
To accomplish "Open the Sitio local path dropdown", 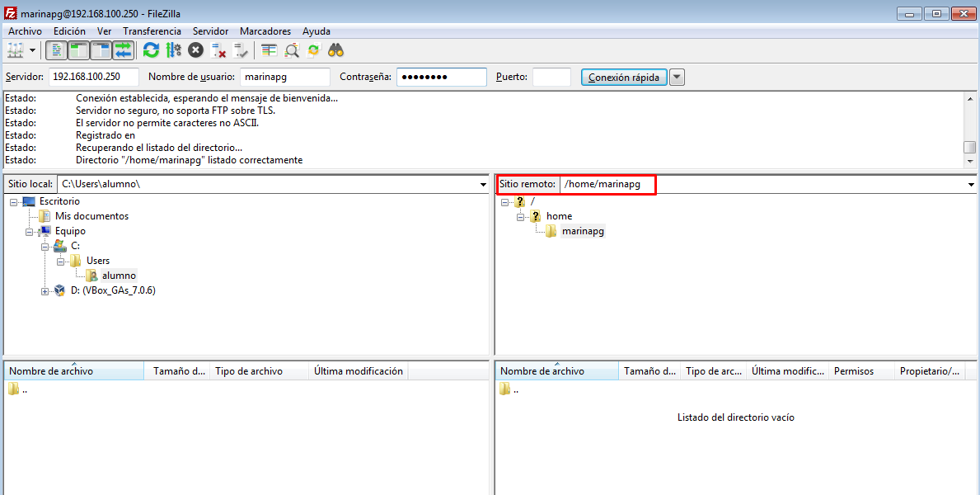I will point(483,185).
